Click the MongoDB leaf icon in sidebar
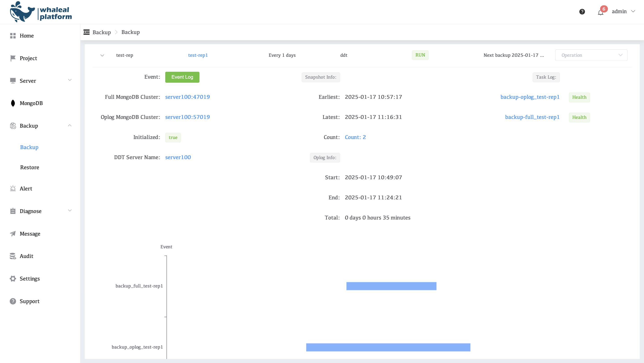The image size is (644, 363). click(x=13, y=103)
